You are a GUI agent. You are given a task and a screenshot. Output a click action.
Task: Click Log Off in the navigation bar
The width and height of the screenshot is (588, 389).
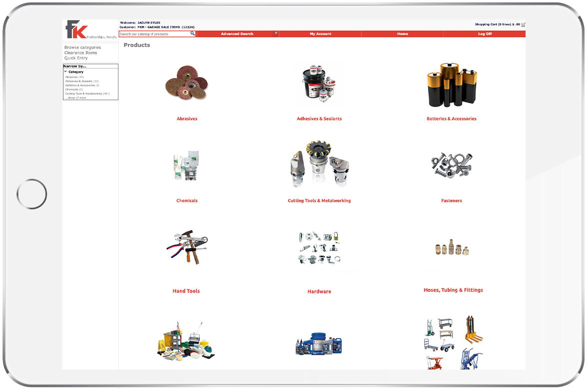(x=484, y=34)
